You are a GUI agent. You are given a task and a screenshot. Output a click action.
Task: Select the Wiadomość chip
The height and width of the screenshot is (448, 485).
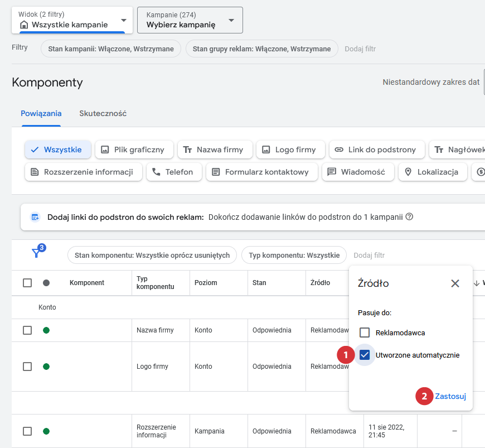(x=358, y=172)
